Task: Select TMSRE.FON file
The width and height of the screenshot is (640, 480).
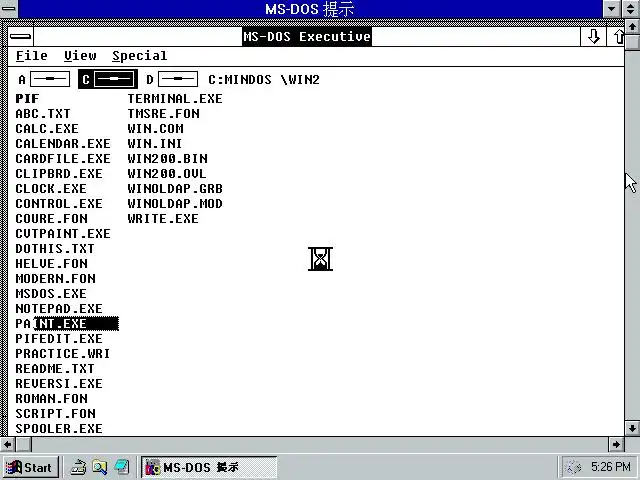Action: [x=164, y=114]
